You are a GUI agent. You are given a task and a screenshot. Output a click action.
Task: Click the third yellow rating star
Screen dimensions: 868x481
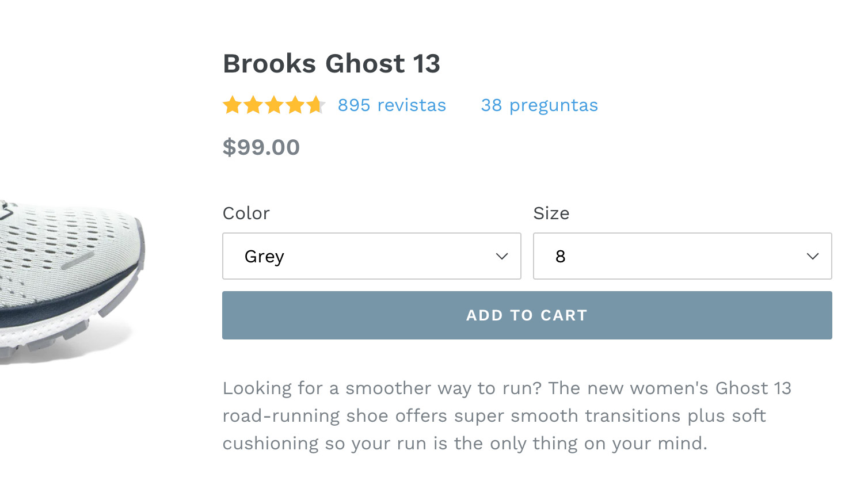click(x=275, y=105)
